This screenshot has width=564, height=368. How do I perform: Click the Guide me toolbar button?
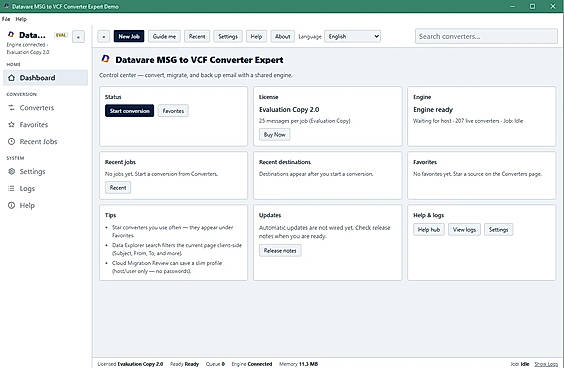pyautogui.click(x=164, y=36)
